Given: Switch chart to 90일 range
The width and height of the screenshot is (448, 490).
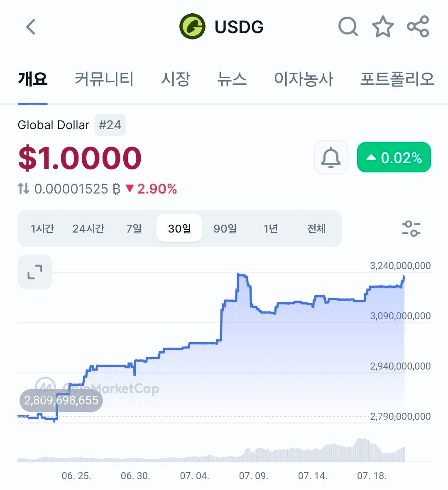Looking at the screenshot, I should click(x=225, y=228).
